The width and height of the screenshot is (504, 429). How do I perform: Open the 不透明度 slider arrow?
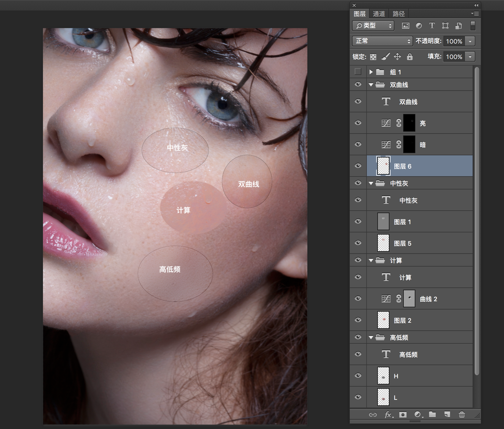coord(470,41)
